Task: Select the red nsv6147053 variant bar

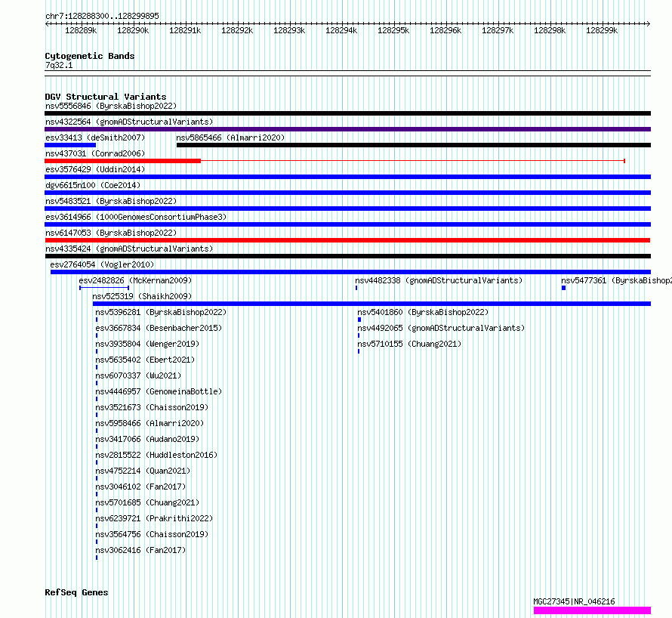Action: click(x=347, y=240)
